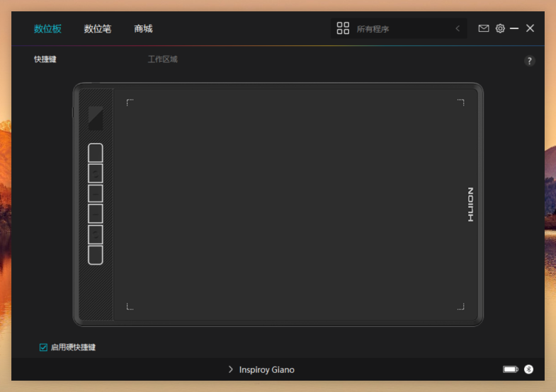This screenshot has width=556, height=392.
Task: Select the sixth (bottom) tablet express key
Action: (96, 255)
